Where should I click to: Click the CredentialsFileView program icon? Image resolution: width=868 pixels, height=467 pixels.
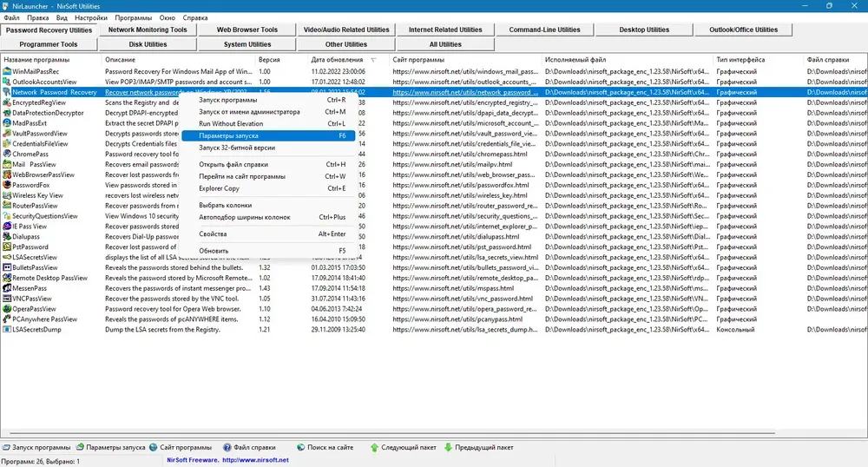click(x=7, y=144)
